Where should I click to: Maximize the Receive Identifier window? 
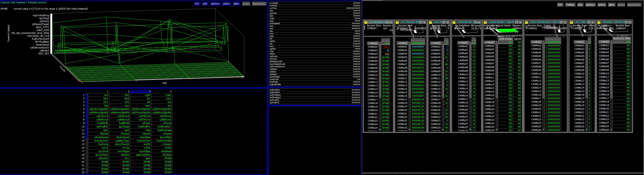click(x=421, y=22)
